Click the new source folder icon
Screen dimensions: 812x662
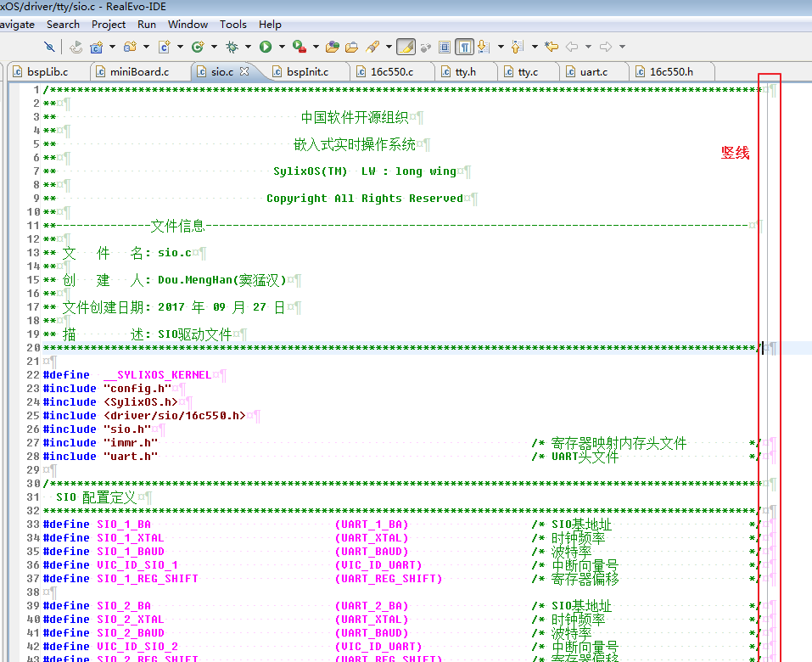point(130,48)
